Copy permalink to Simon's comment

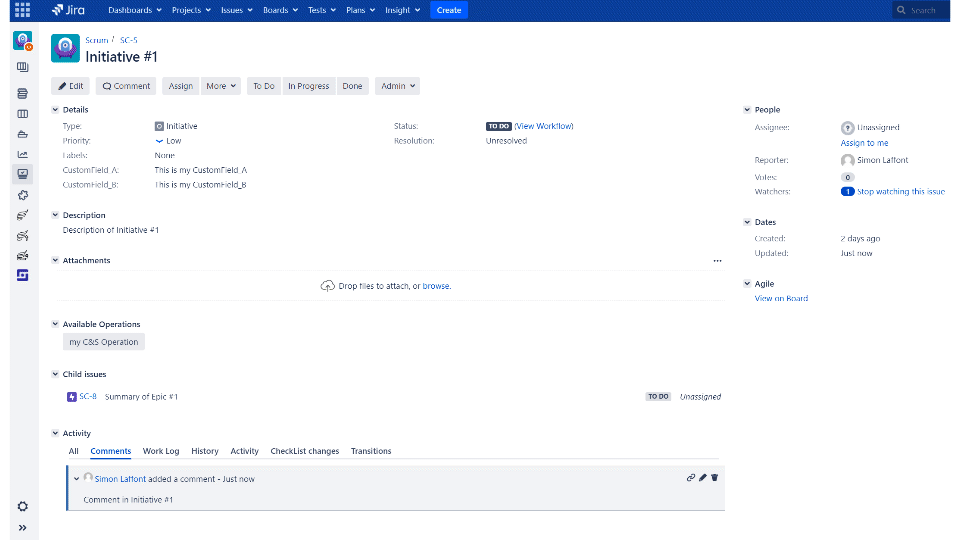691,478
